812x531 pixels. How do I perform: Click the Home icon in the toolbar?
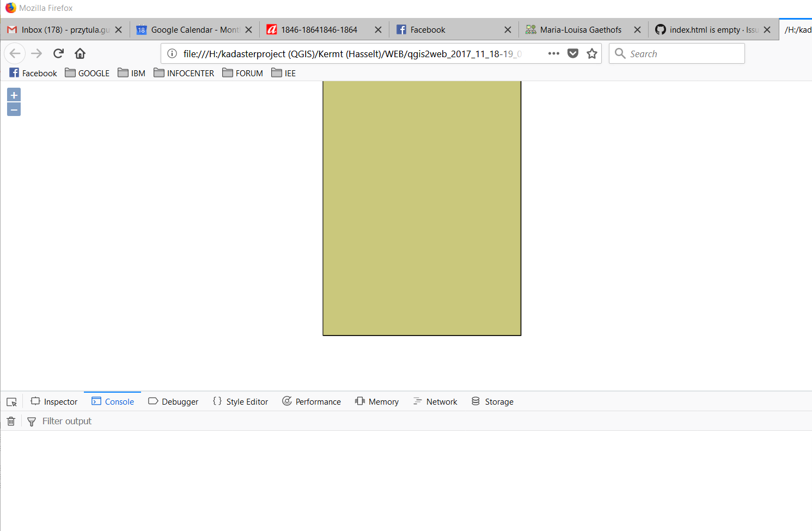pyautogui.click(x=80, y=53)
